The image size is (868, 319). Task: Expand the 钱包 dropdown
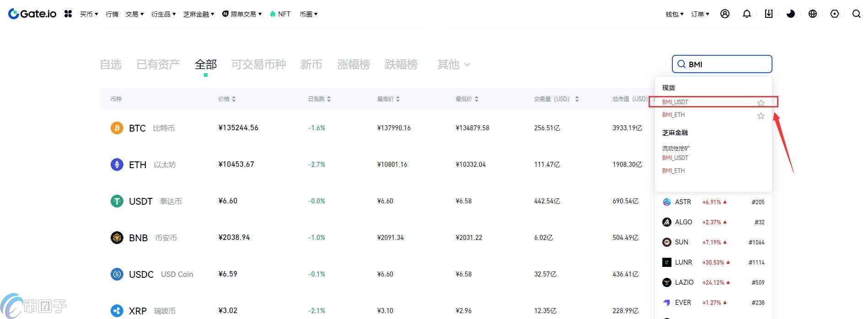675,14
